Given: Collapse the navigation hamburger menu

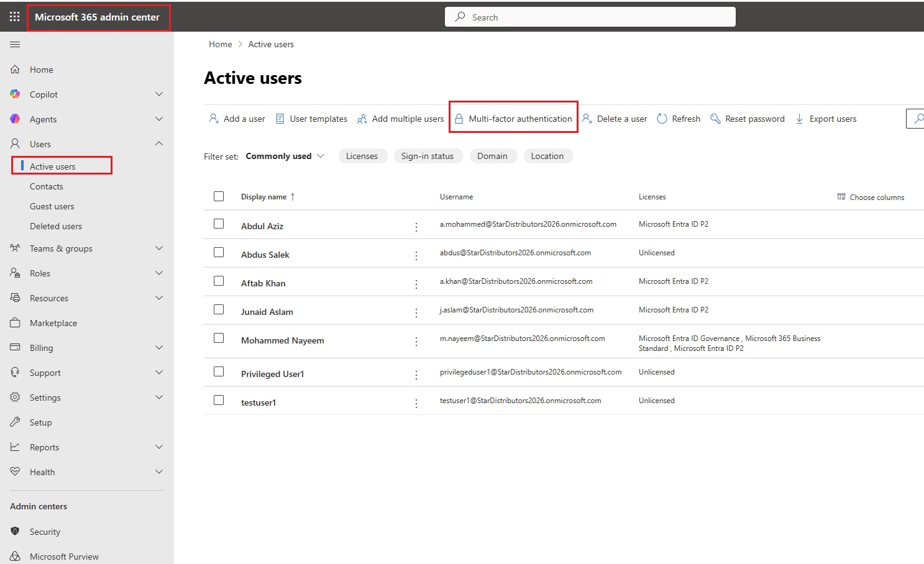Looking at the screenshot, I should [x=15, y=44].
